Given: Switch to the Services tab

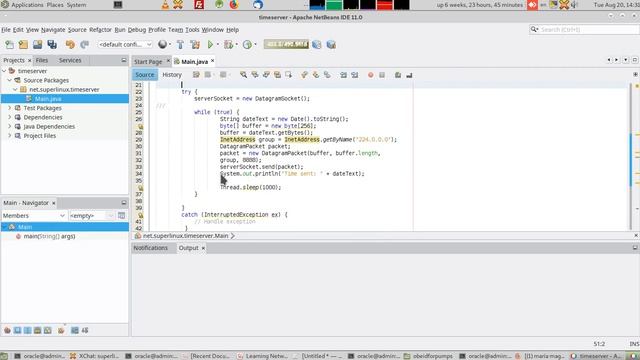Looking at the screenshot, I should [70, 60].
